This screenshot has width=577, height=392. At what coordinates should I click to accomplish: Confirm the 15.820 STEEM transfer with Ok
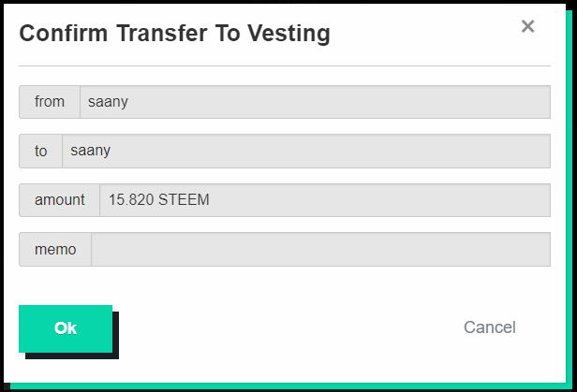(x=66, y=328)
